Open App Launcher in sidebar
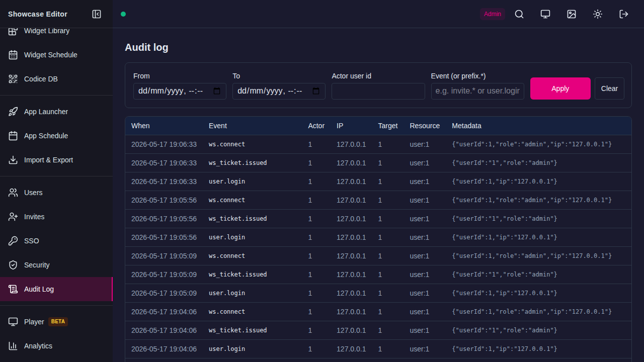Screen dimensions: 644x362 [x=56, y=112]
